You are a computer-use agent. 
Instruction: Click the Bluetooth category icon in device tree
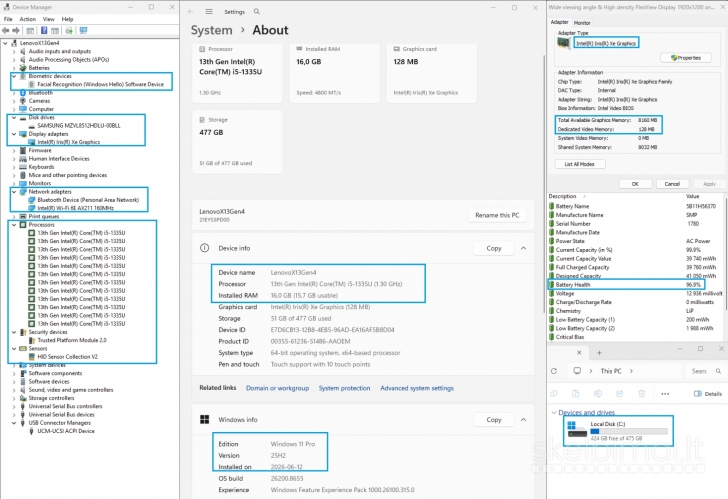[23, 93]
